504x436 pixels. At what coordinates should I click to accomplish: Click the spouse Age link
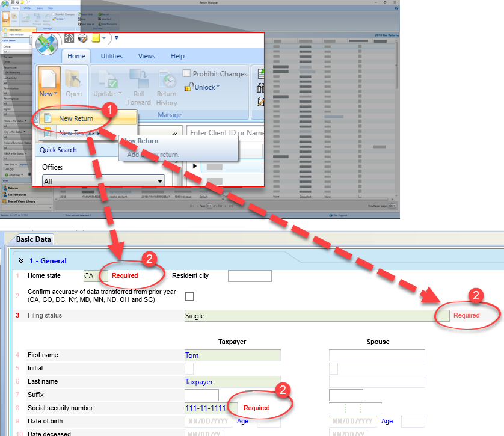point(387,421)
